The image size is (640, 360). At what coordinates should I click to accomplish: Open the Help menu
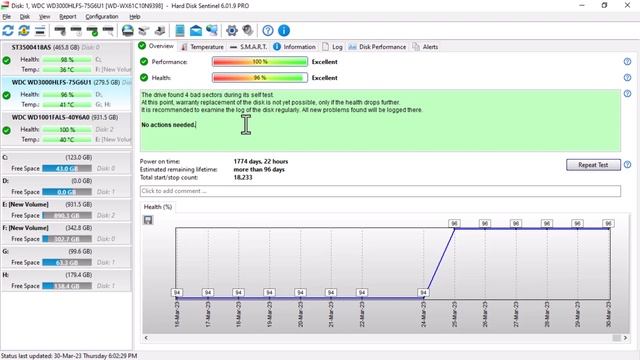[x=135, y=17]
